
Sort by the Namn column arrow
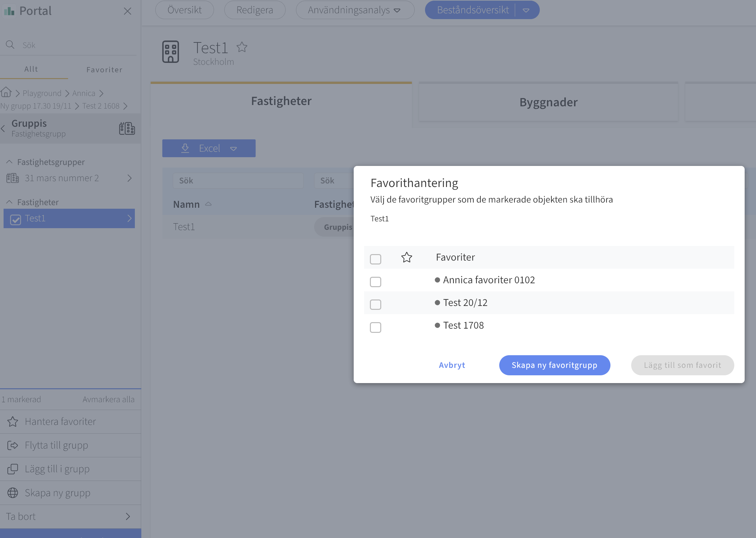click(x=208, y=204)
